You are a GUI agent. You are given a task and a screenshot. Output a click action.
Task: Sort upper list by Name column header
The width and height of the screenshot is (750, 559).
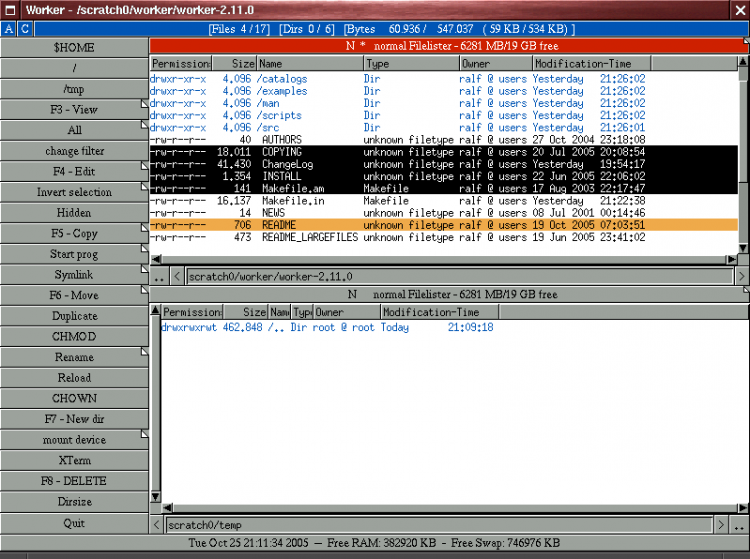click(310, 64)
